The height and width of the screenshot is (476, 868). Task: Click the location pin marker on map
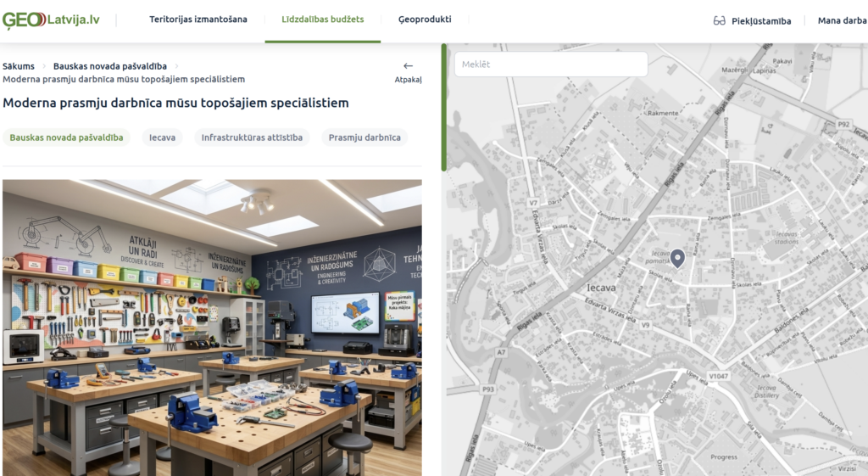point(677,258)
